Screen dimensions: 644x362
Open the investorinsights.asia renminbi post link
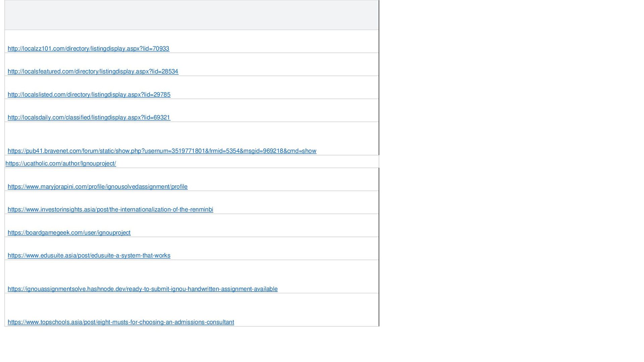point(110,209)
